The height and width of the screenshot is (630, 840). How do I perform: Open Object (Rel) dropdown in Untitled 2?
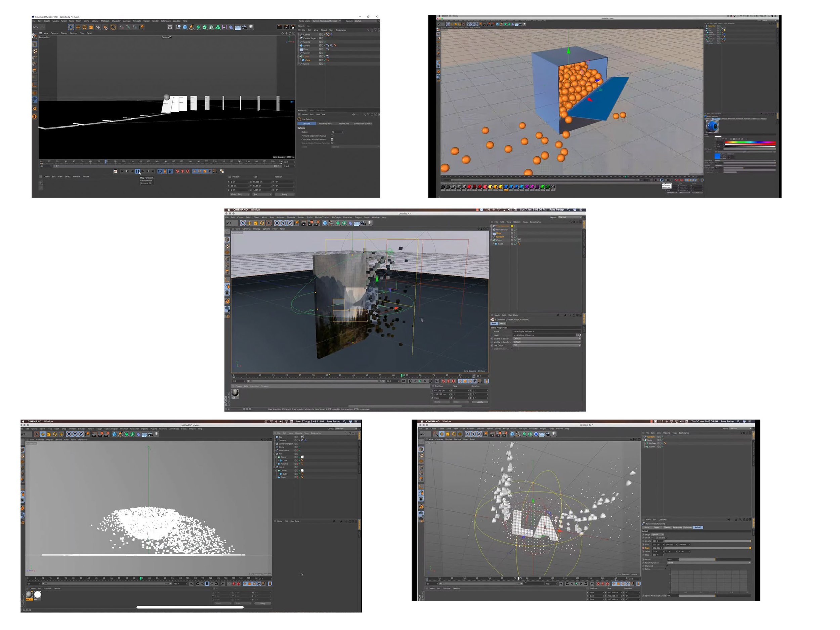click(240, 194)
